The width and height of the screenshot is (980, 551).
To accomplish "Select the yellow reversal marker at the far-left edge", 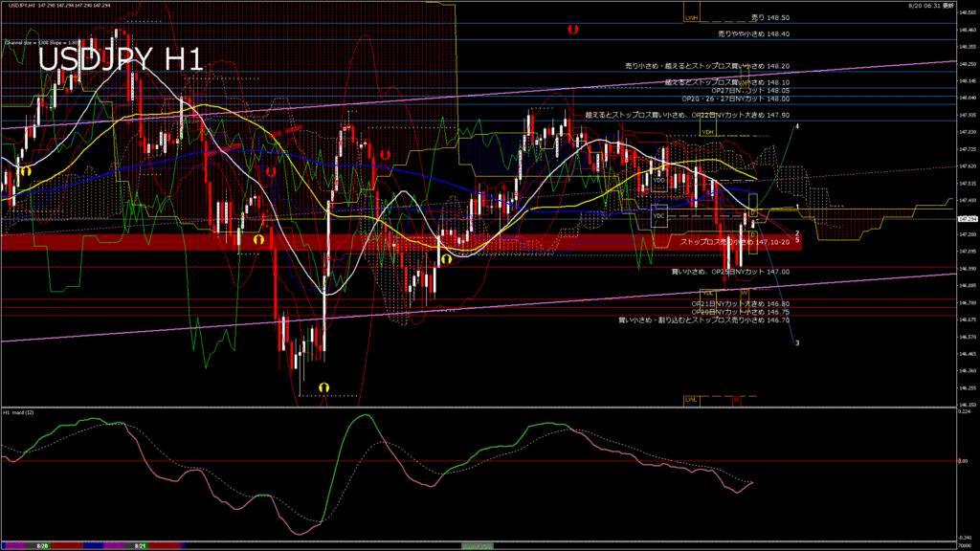I will [x=27, y=170].
